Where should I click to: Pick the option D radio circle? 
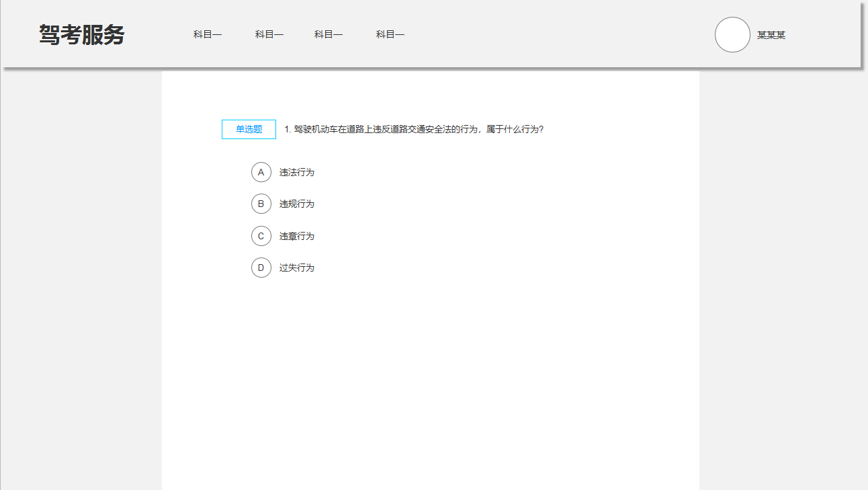261,268
